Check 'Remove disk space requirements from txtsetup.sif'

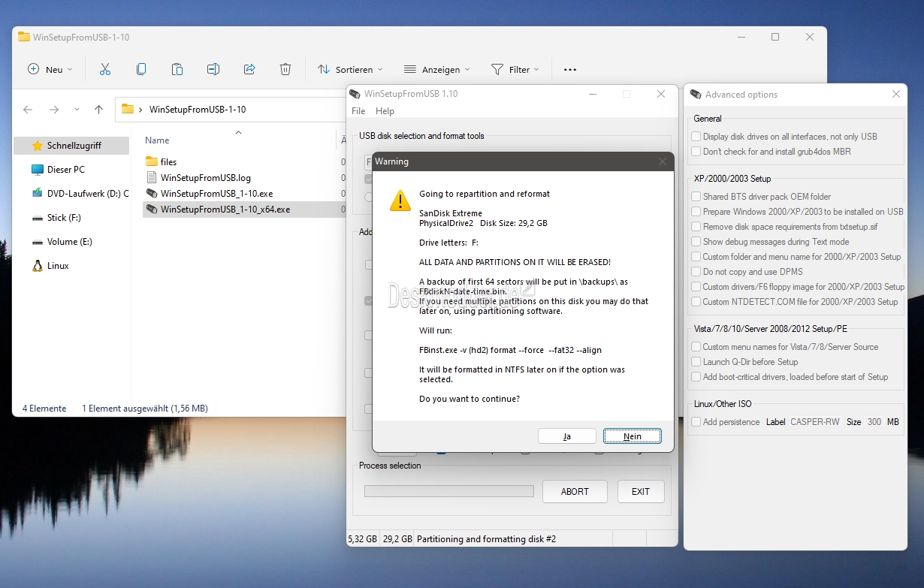(696, 227)
